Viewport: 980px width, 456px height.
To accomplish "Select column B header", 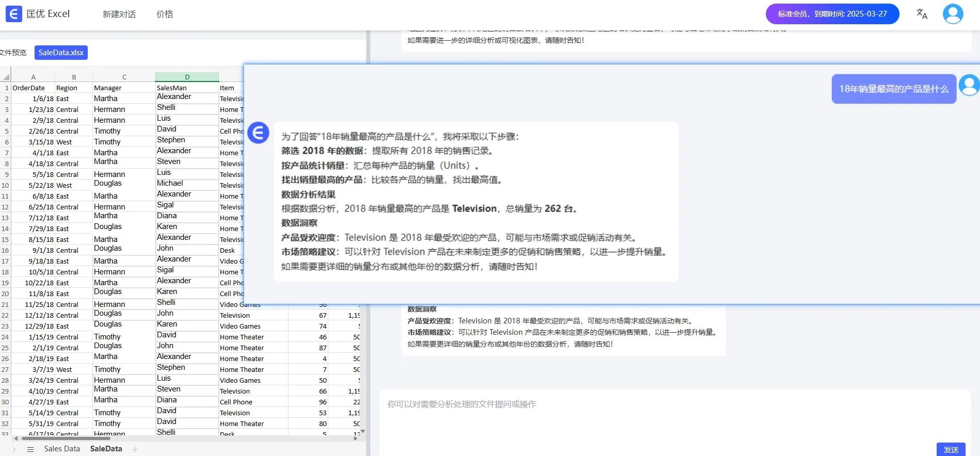I will coord(74,77).
